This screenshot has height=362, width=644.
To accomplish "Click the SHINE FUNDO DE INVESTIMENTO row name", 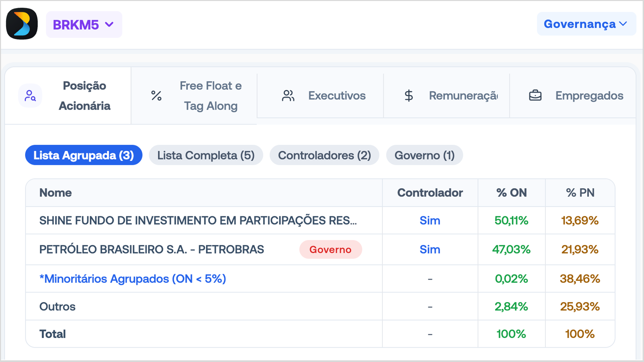I will click(198, 221).
